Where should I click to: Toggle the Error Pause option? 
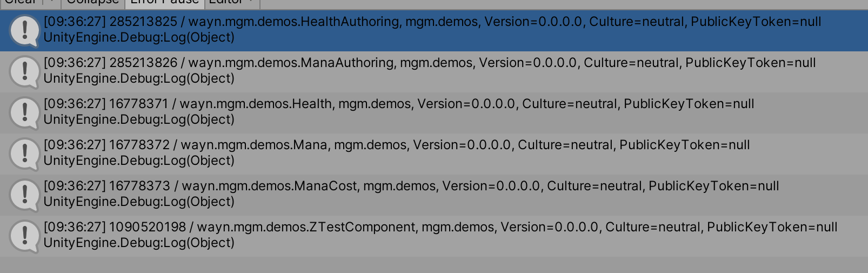pyautogui.click(x=165, y=3)
